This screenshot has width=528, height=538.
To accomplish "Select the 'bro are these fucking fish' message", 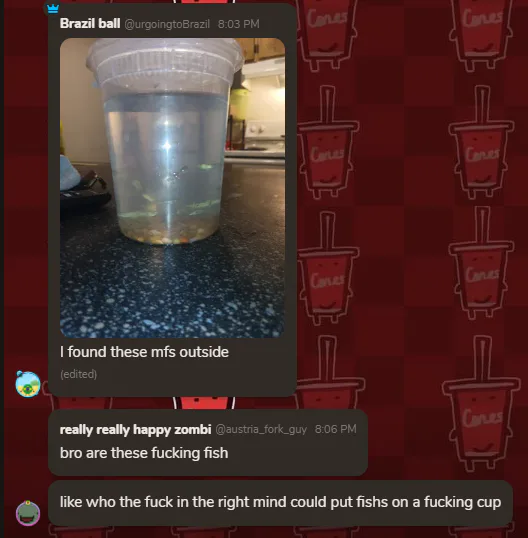I will point(144,453).
